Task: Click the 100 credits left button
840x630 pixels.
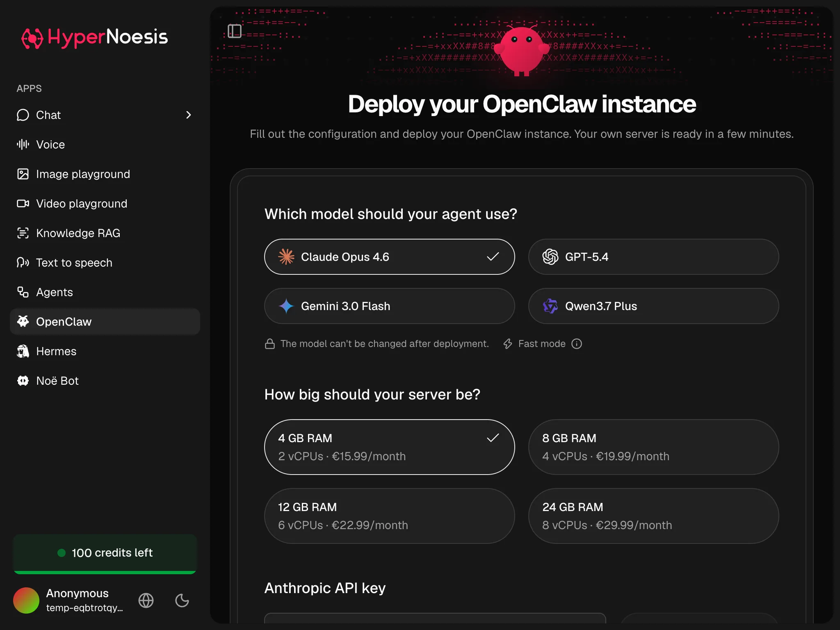Action: click(105, 554)
